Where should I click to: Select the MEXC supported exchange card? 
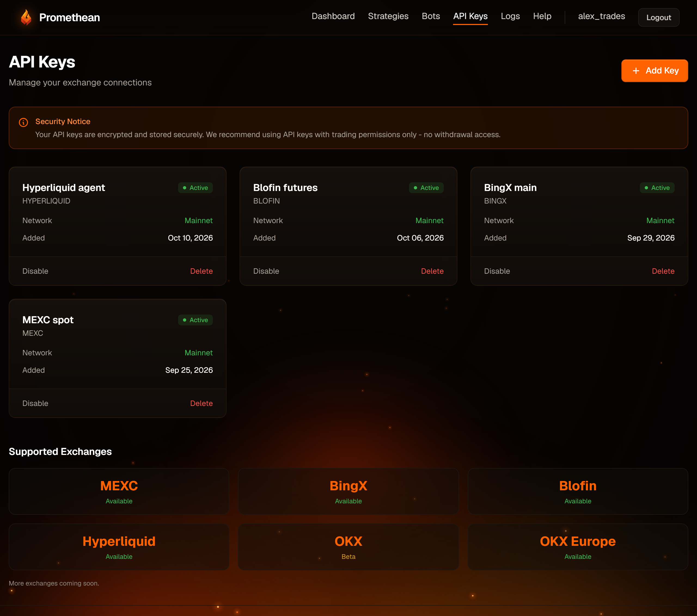coord(119,491)
